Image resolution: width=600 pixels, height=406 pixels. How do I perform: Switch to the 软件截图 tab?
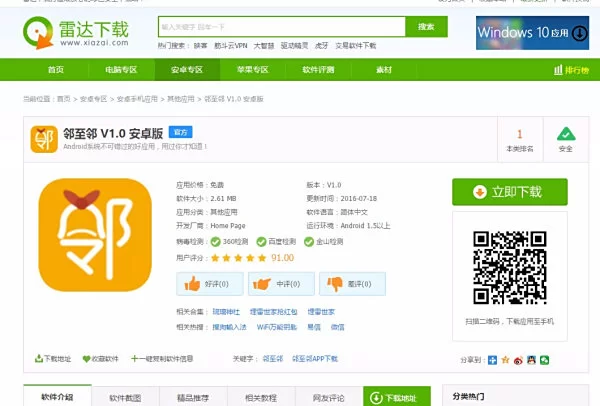click(x=125, y=397)
